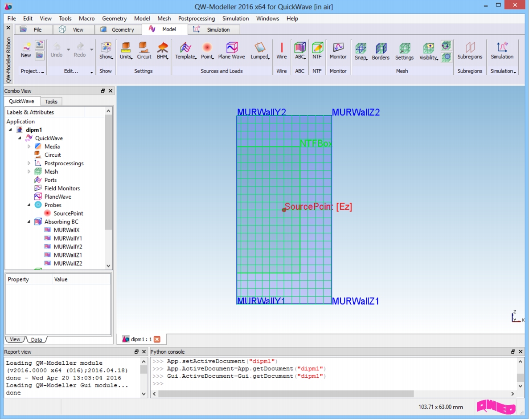This screenshot has height=420, width=529.
Task: Select PlaneWave tree item
Action: (x=57, y=197)
